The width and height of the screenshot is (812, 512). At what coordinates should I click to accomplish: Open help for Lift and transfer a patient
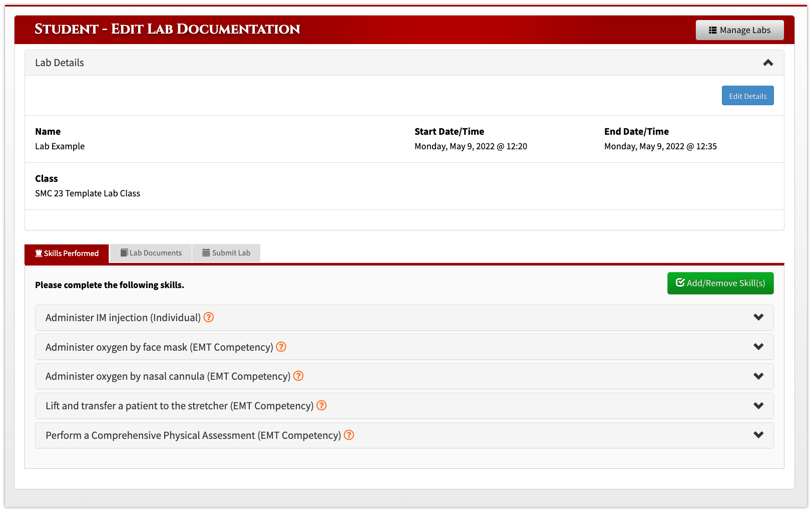point(321,406)
